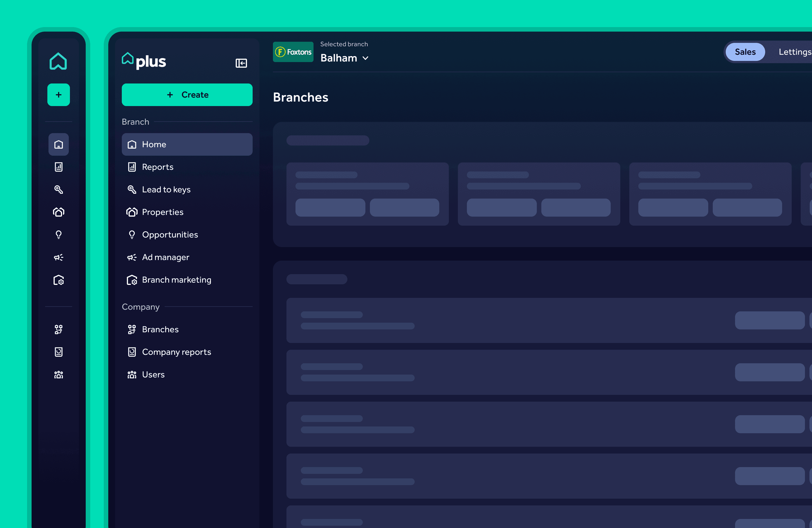Open selected branch chevron dropdown
Image resolution: width=812 pixels, height=528 pixels.
point(365,58)
